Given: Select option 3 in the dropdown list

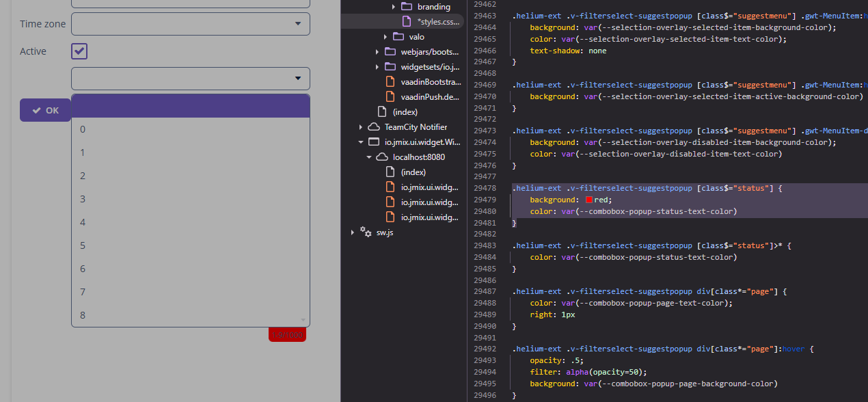Looking at the screenshot, I should point(191,199).
